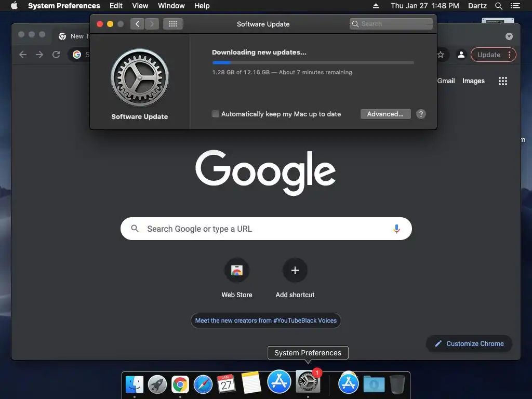Show all preferences grid button

172,24
